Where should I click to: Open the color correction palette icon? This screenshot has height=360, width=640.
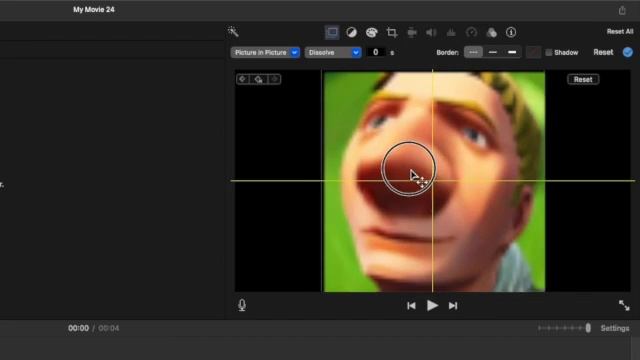[x=371, y=32]
